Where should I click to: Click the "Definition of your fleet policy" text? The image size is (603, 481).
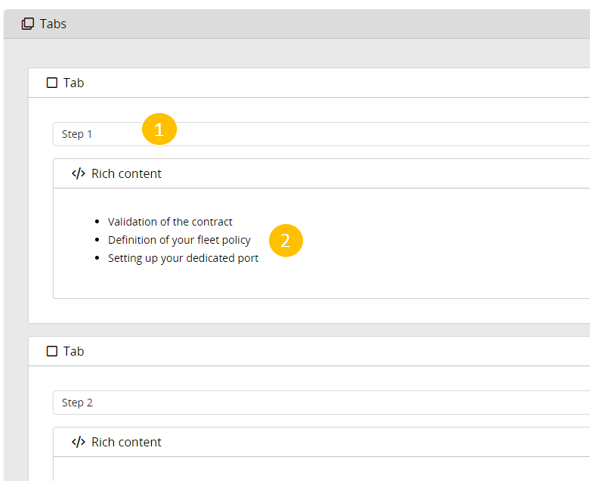[179, 240]
